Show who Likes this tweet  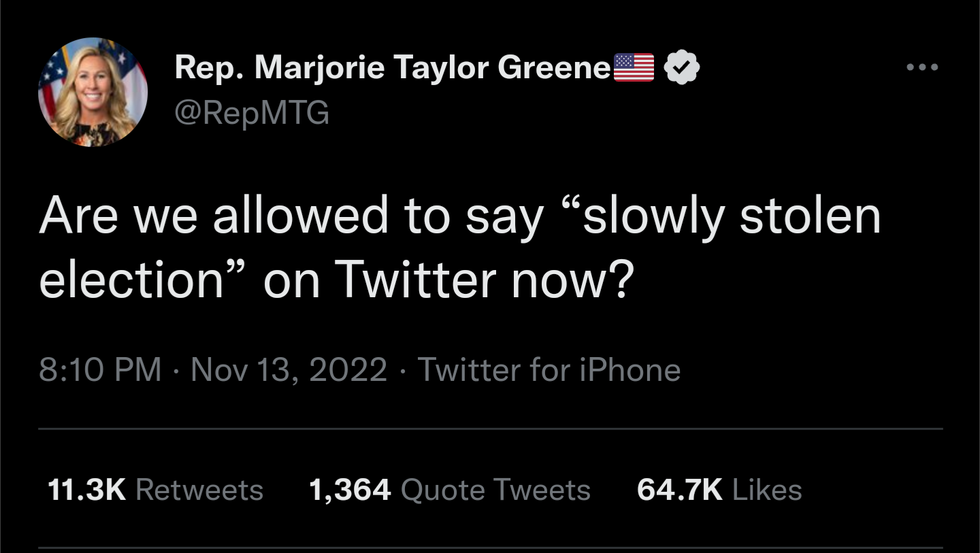(767, 490)
